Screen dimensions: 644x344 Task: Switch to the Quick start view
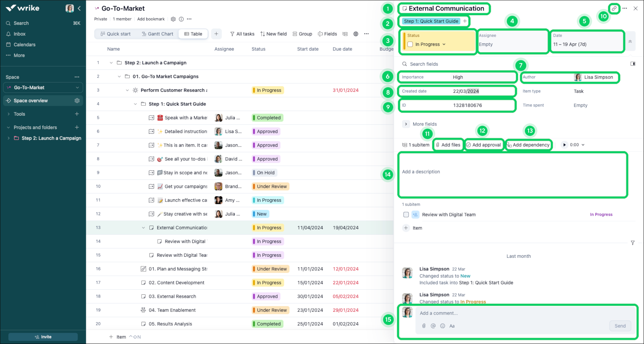(115, 34)
